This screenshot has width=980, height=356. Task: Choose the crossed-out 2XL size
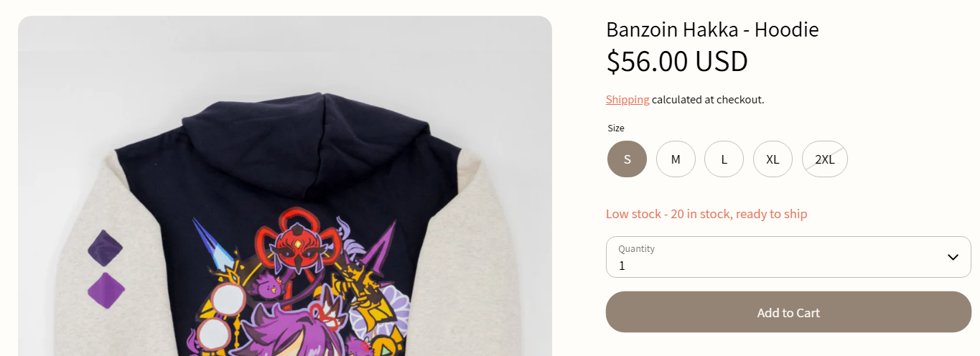click(x=825, y=159)
